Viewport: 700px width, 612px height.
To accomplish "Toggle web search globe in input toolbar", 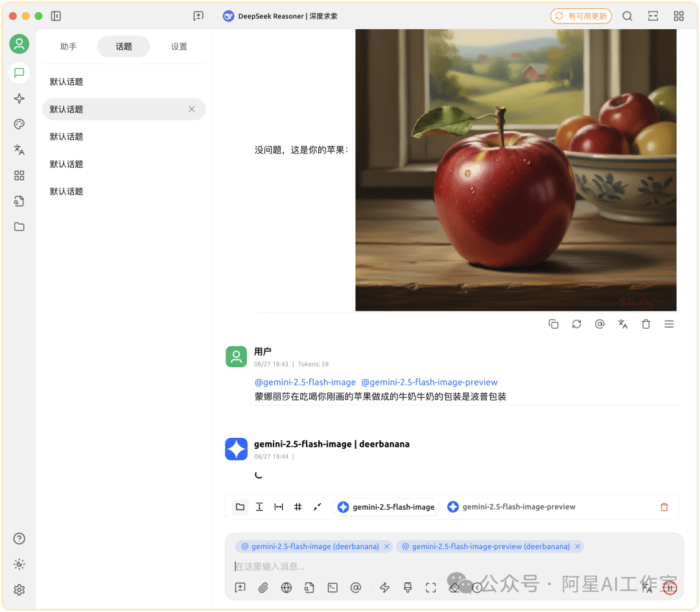I will (x=286, y=588).
